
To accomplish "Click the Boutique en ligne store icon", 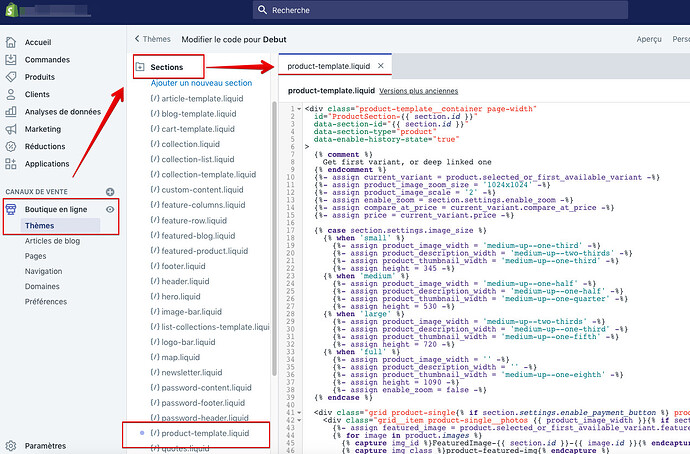I will [x=11, y=209].
